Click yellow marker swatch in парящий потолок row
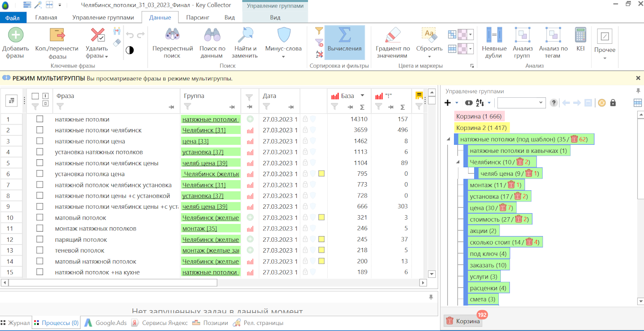Image resolution: width=644 pixels, height=331 pixels. click(321, 239)
